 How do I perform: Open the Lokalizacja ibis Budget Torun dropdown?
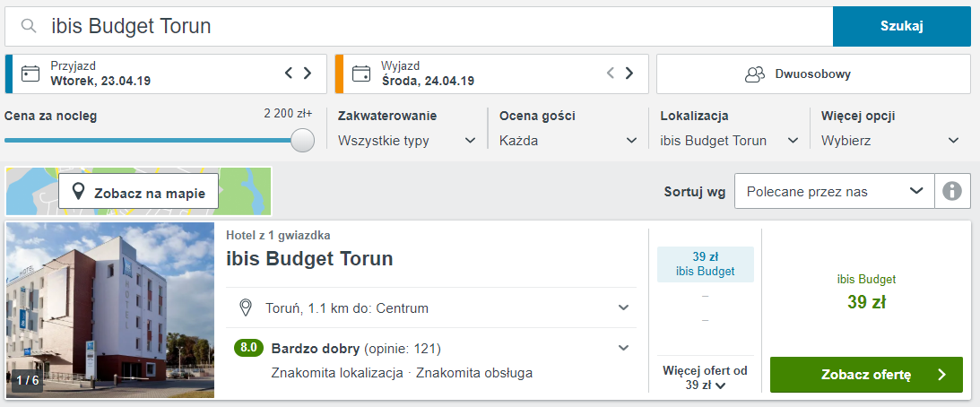pyautogui.click(x=729, y=141)
